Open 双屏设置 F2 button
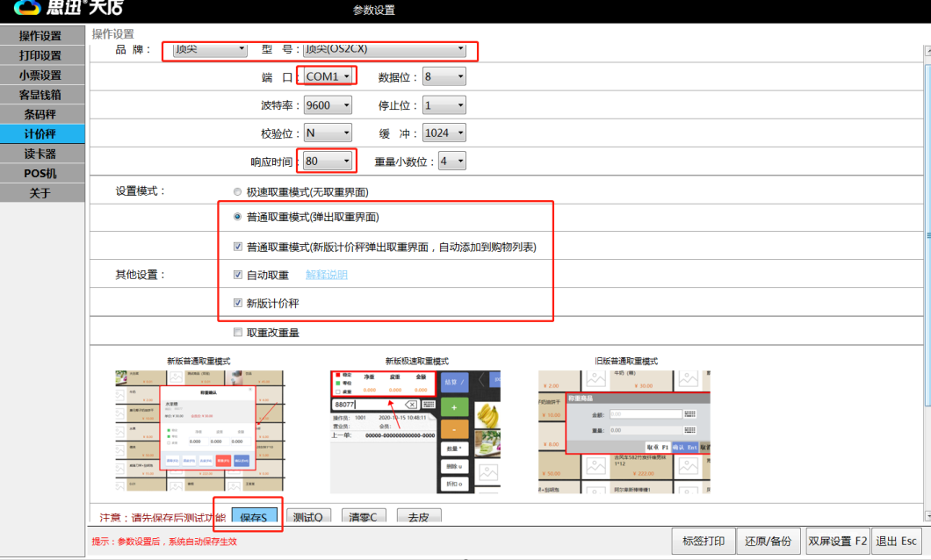The image size is (931, 560). (838, 541)
